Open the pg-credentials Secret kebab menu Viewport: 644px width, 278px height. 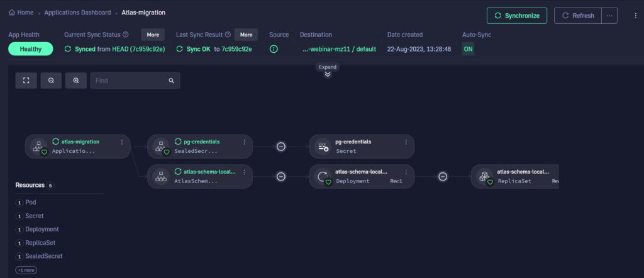pos(406,142)
